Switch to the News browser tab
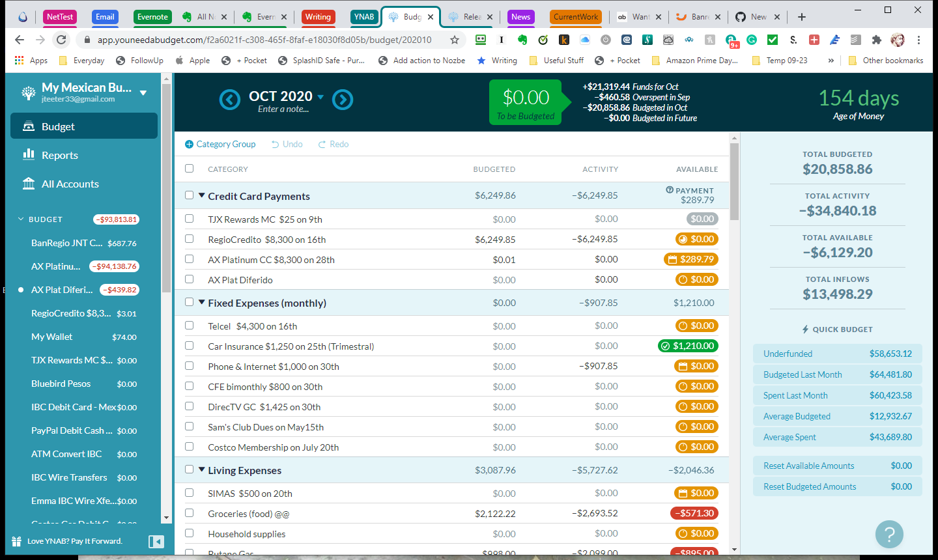The width and height of the screenshot is (938, 560). tap(520, 17)
